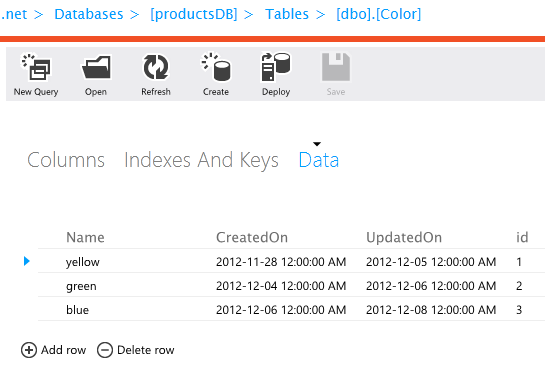Click UpdatedOn value 2012-12-08 12:00:00 AM
The height and width of the screenshot is (379, 545).
(431, 309)
